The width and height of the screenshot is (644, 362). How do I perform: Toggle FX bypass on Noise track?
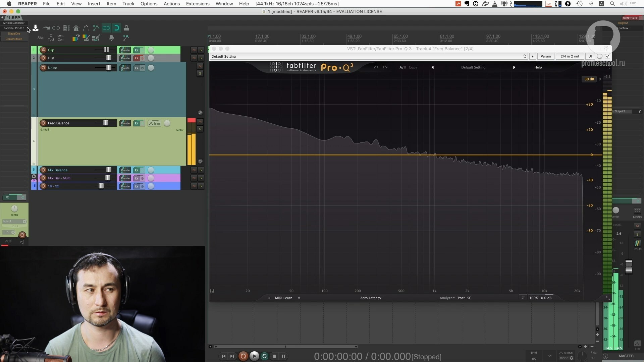(142, 68)
